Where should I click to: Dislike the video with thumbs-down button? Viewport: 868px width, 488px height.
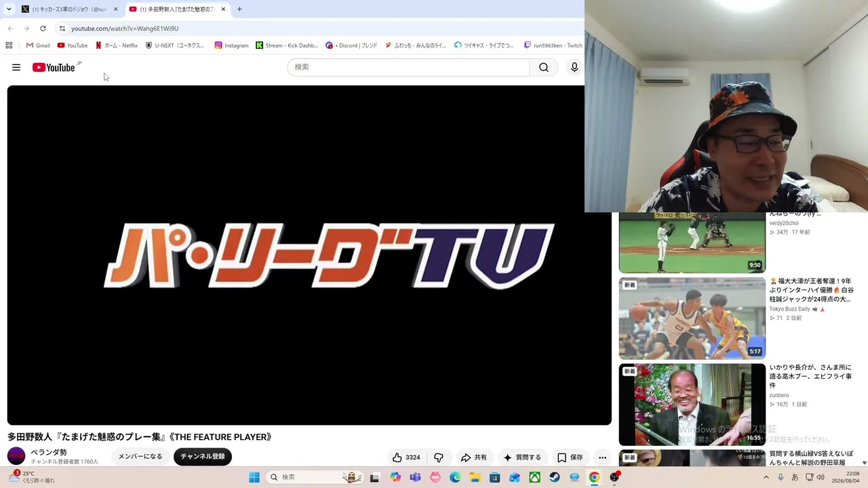(x=439, y=457)
